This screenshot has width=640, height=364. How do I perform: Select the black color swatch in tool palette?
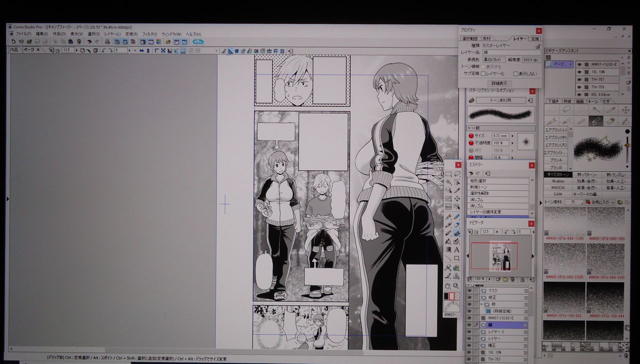446,296
